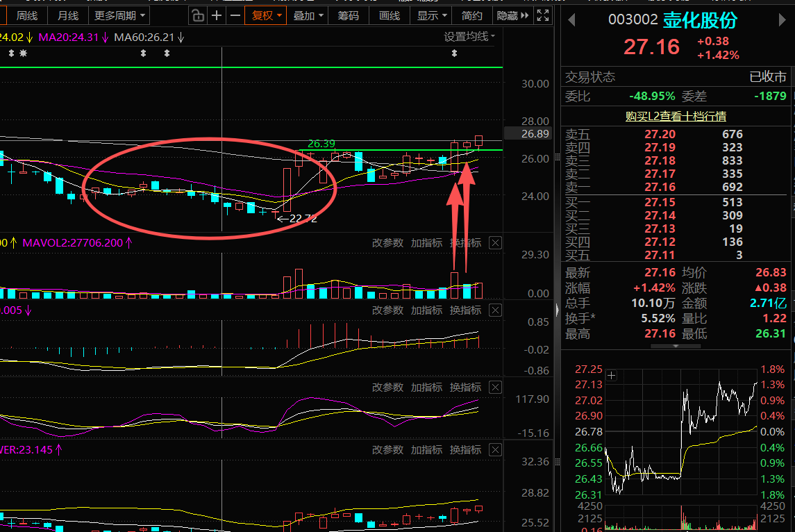Image resolution: width=795 pixels, height=532 pixels.
Task: Open the 设置均线 moving average settings dropdown
Action: point(469,37)
